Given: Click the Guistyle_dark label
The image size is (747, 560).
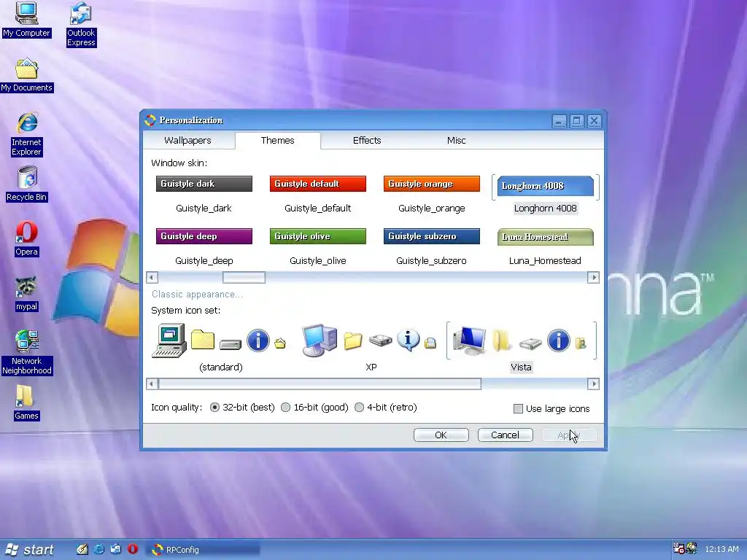Looking at the screenshot, I should click(204, 208).
